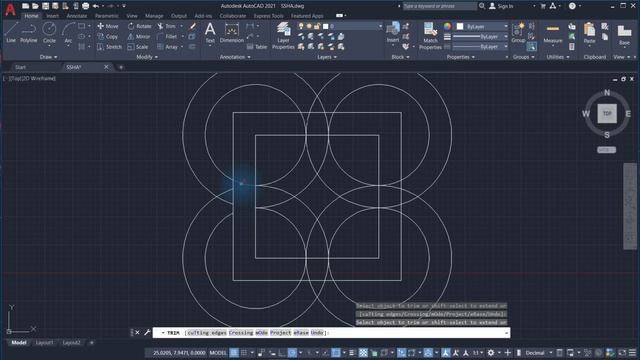
Task: Toggle annotation visibility in status bar
Action: [x=446, y=353]
